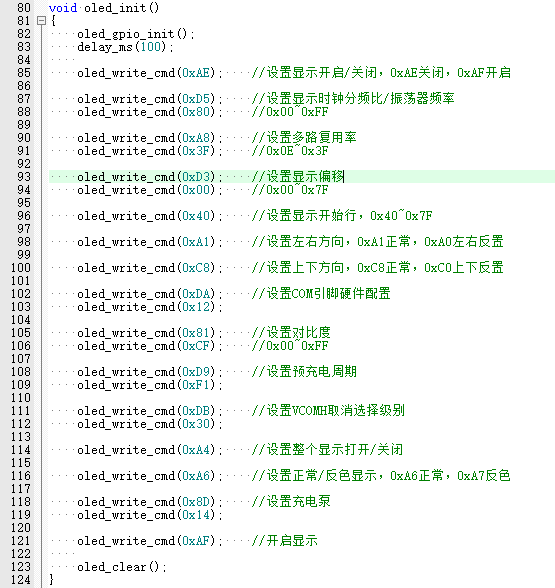Click the comment about 0xC0上下反置

point(378,268)
